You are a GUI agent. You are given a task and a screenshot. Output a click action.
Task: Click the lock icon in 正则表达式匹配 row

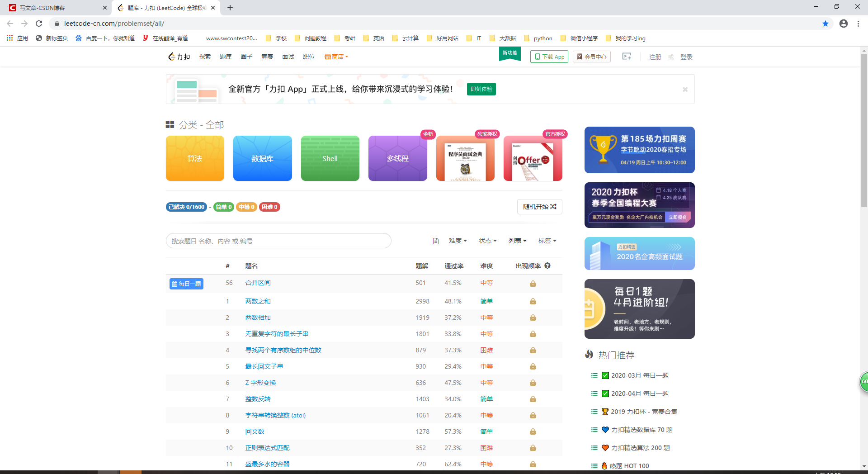(533, 448)
